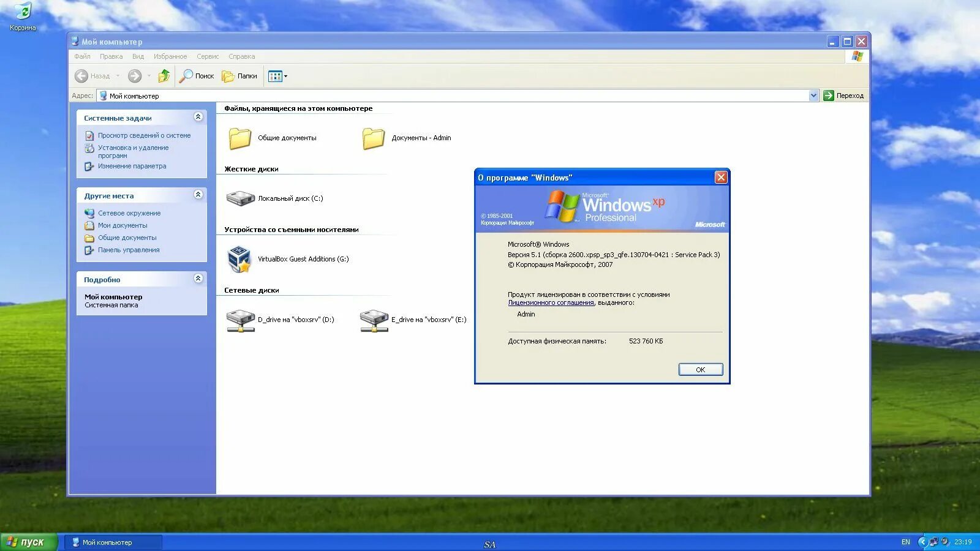
Task: Click Изменение параметра link
Action: 132,166
